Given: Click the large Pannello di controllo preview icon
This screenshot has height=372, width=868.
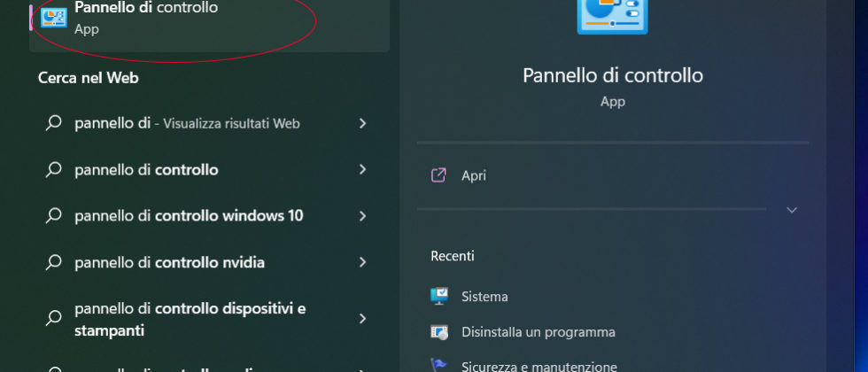Looking at the screenshot, I should tap(612, 17).
